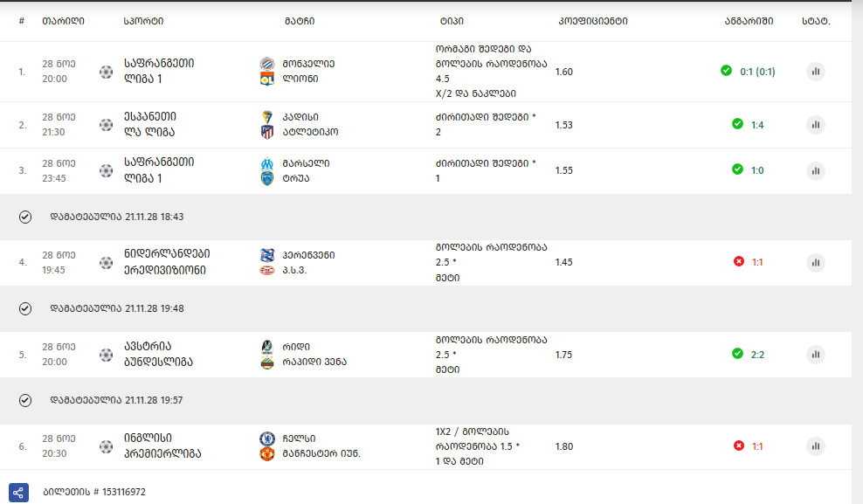863x504 pixels.
Task: Click the Chelsea club crest
Action: tap(267, 438)
